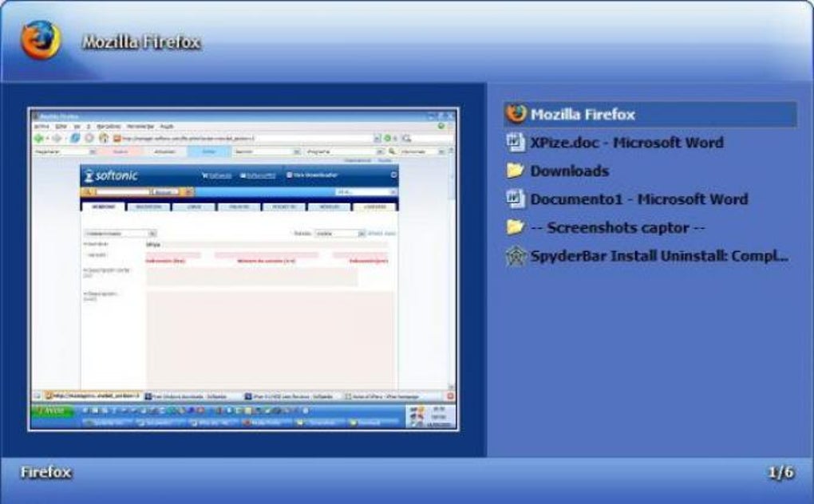The width and height of the screenshot is (814, 504).
Task: Click the folder icon beside Screenshots captor
Action: pyautogui.click(x=515, y=226)
